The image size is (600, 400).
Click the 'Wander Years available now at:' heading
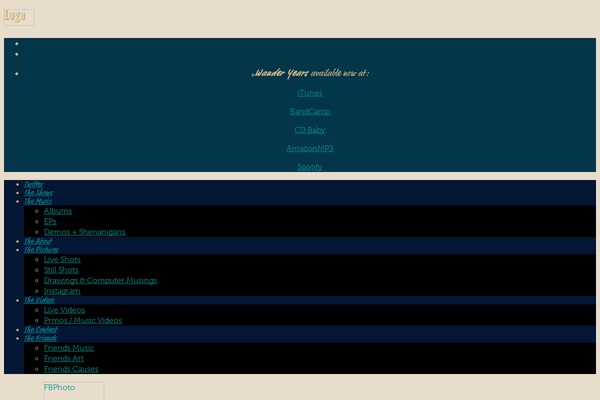coord(310,73)
